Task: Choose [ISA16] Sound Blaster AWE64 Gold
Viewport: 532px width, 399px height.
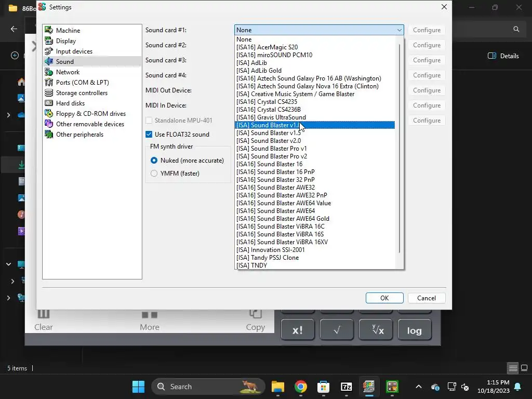Action: pos(315,219)
